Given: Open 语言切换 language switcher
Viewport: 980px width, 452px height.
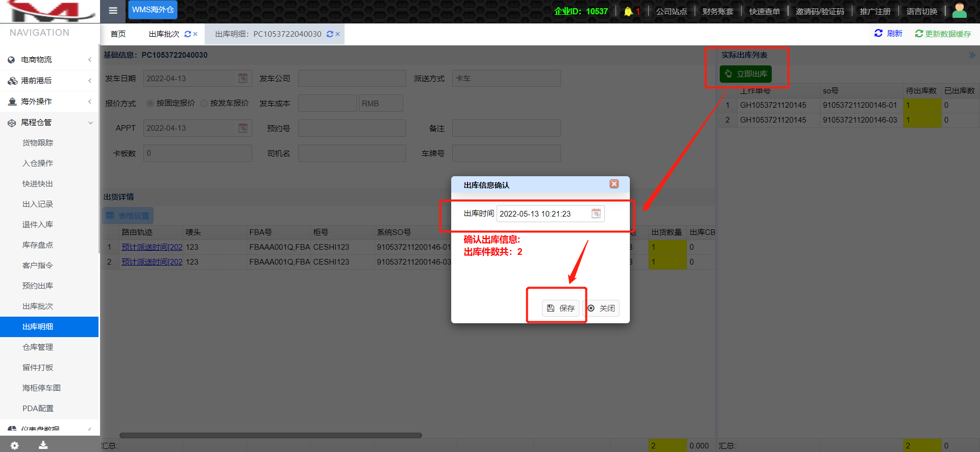Looking at the screenshot, I should [x=922, y=11].
